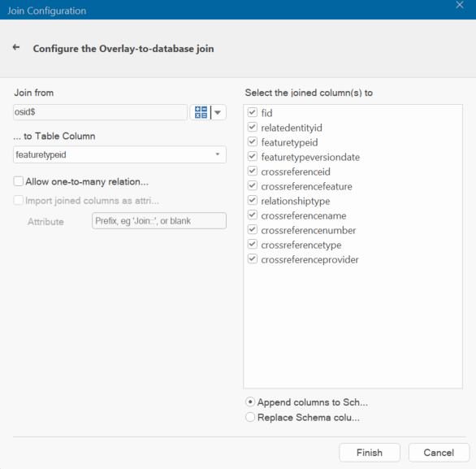Viewport: 476px width, 469px height.
Task: Click the Finish button
Action: tap(370, 453)
